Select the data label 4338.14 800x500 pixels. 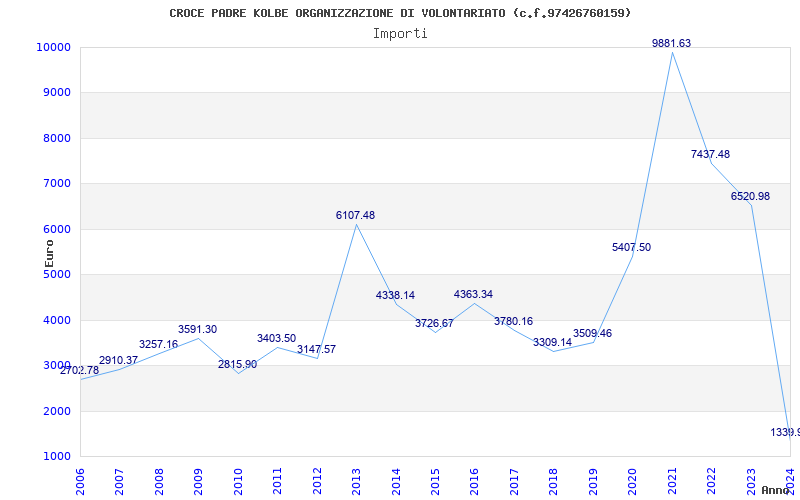(x=395, y=295)
